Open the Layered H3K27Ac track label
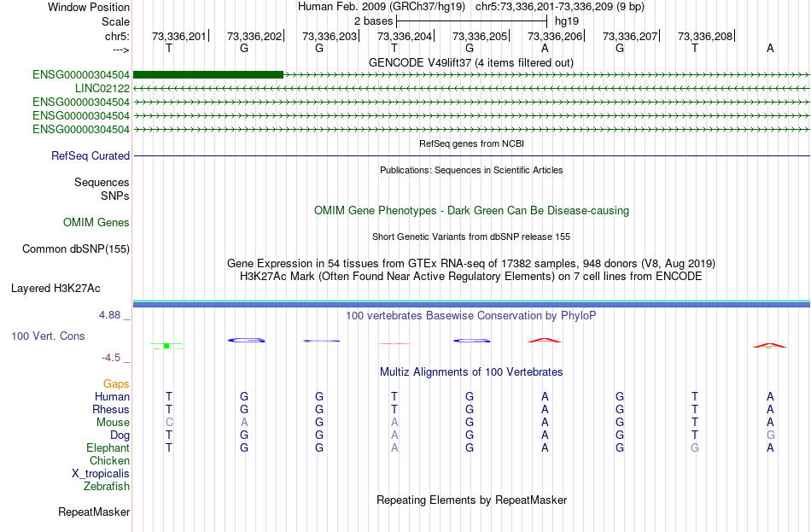Viewport: 811px width, 532px height. pyautogui.click(x=55, y=289)
